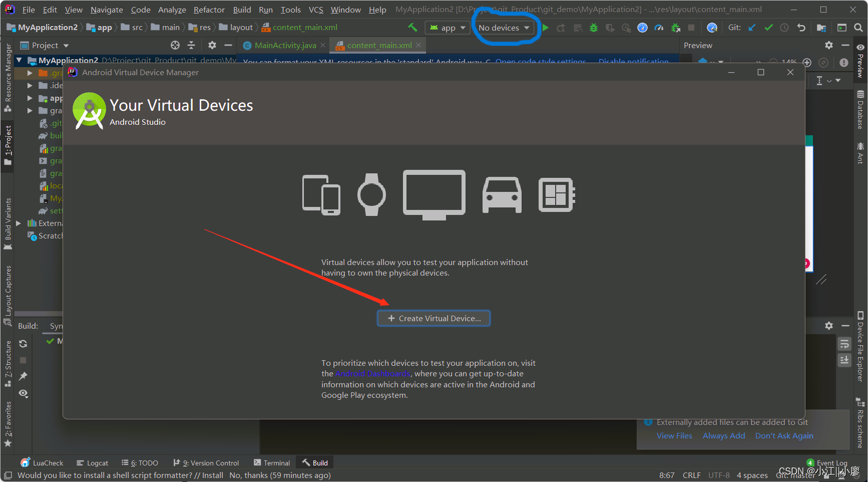Click Always Add in Git notification
Screen dimensions: 868x482
pos(724,435)
